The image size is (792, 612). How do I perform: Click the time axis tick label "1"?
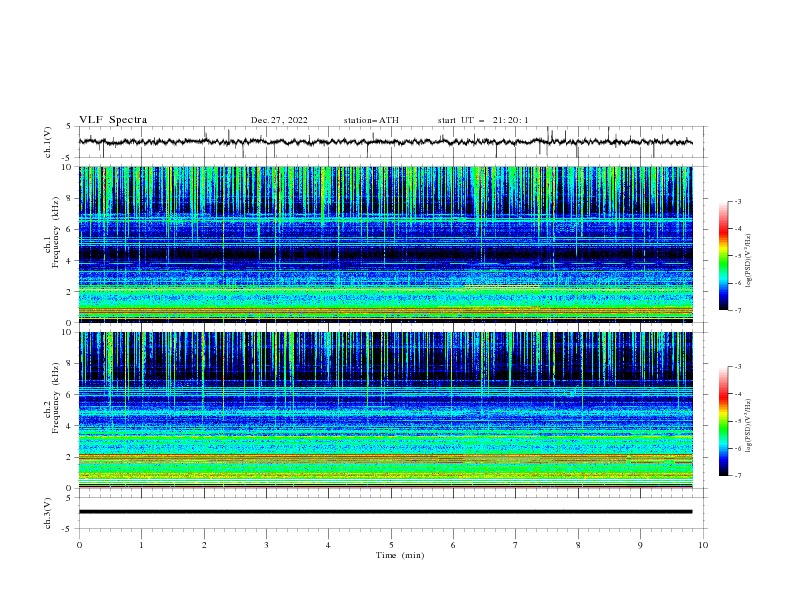tap(141, 545)
